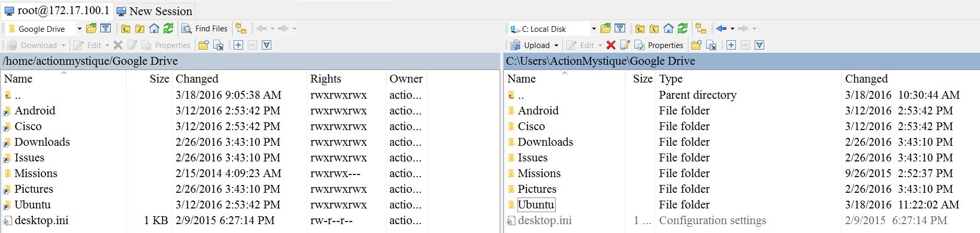The height and width of the screenshot is (233, 980).
Task: Open the C: Local Disk drive dropdown
Action: (593, 29)
